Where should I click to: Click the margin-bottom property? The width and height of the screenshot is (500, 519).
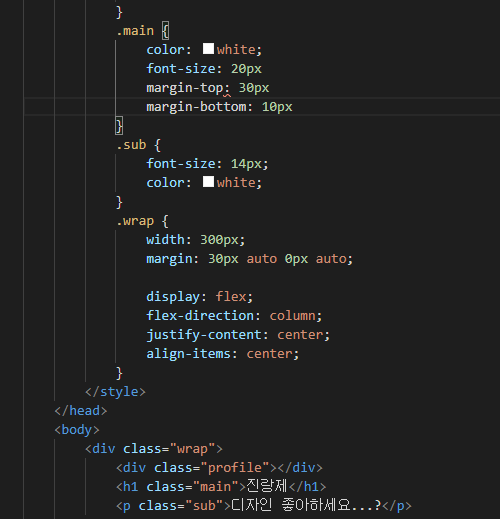click(x=196, y=107)
